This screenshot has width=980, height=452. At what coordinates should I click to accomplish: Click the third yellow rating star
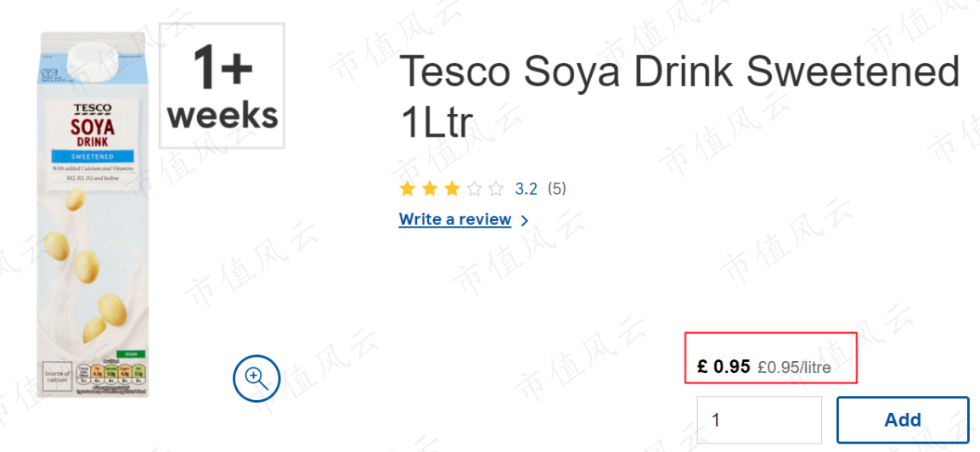[451, 188]
